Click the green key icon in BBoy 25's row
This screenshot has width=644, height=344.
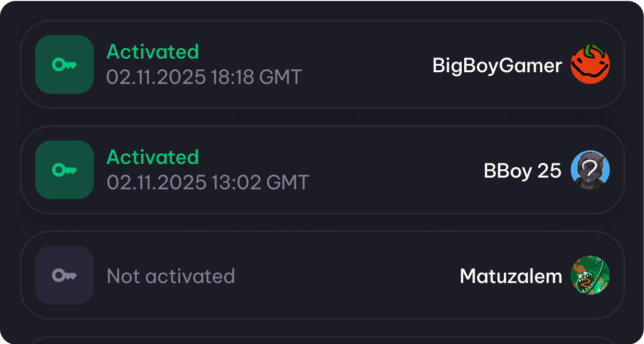pyautogui.click(x=64, y=170)
